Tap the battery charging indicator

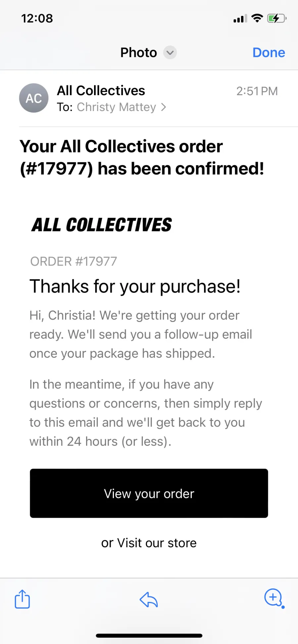(x=277, y=19)
